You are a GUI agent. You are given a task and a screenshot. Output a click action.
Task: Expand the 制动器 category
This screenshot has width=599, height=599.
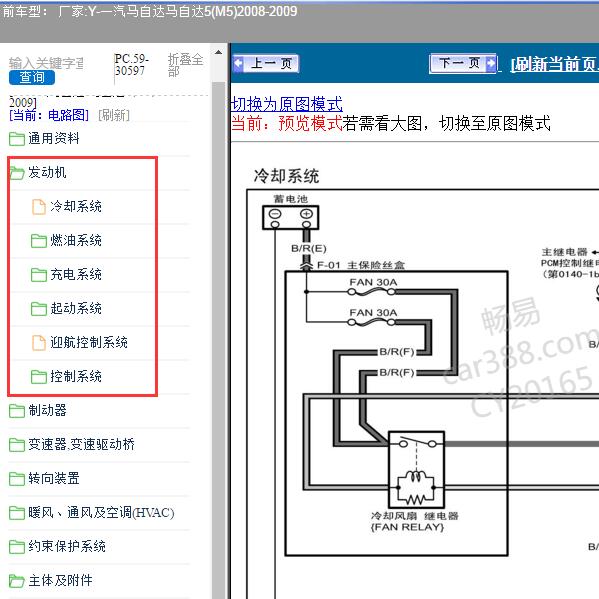[x=47, y=411]
